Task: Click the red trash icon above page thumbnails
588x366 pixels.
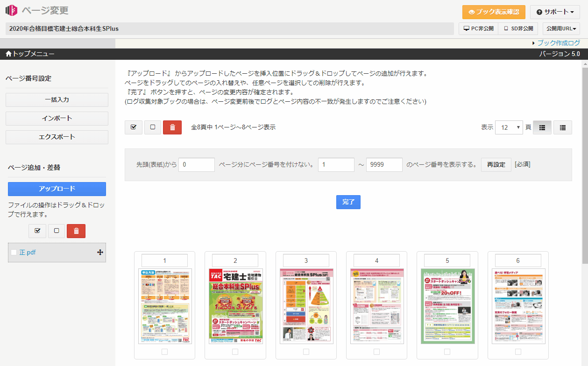Action: coord(172,127)
